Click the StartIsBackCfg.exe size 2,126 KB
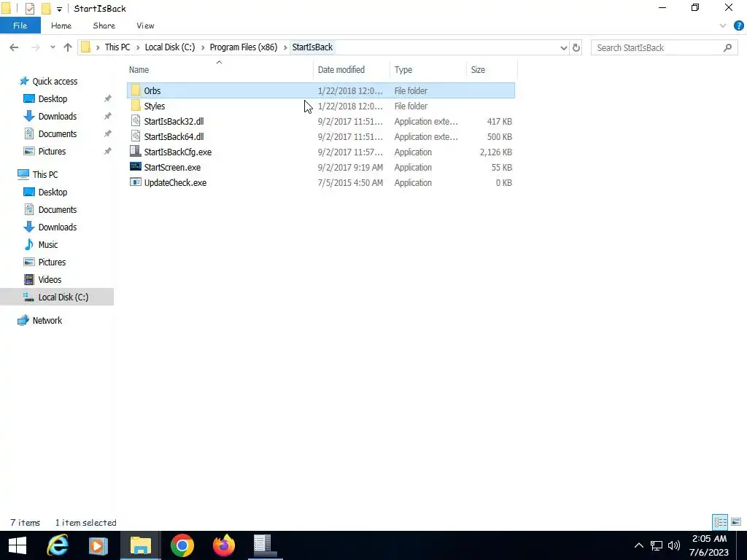The height and width of the screenshot is (560, 747). pos(495,152)
